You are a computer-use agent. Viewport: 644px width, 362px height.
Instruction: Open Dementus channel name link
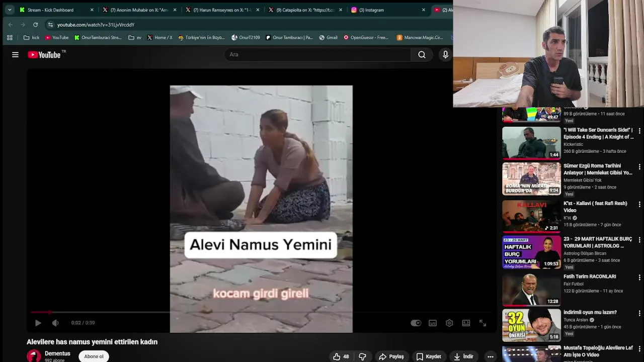(x=57, y=353)
